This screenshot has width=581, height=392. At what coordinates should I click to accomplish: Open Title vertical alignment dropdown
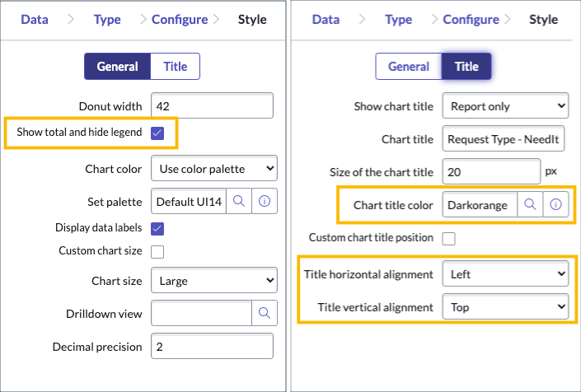(505, 307)
